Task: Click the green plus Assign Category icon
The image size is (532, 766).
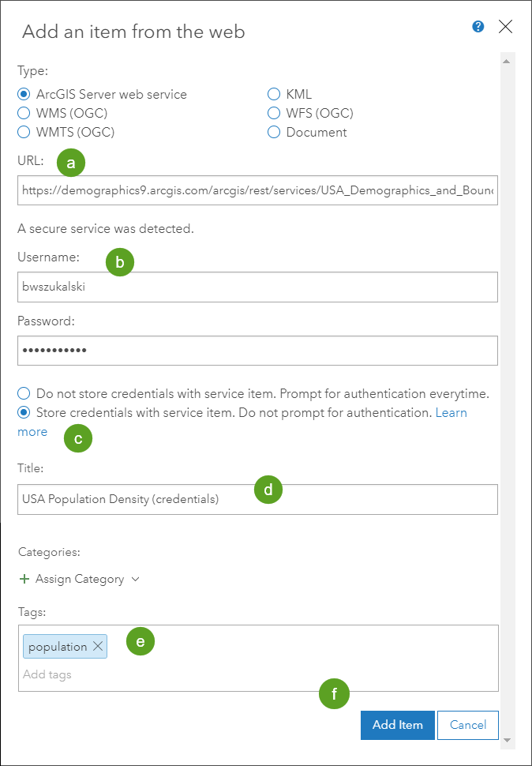Action: tap(24, 579)
